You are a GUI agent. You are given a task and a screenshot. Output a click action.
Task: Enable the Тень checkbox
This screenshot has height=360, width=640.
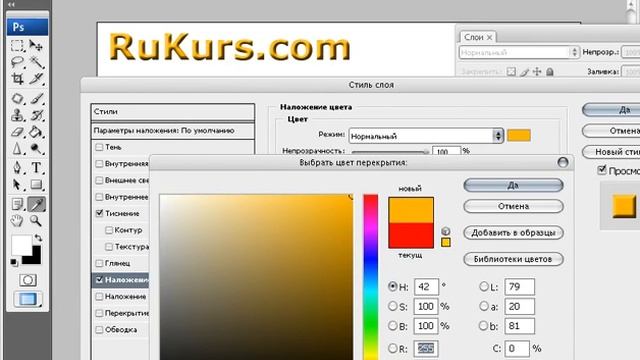coord(99,147)
